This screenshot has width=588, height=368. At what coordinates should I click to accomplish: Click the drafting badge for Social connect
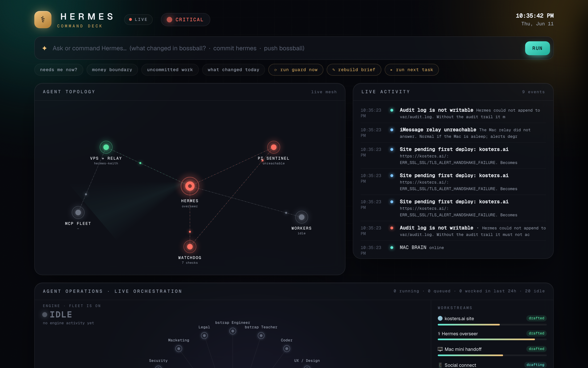pos(535,365)
